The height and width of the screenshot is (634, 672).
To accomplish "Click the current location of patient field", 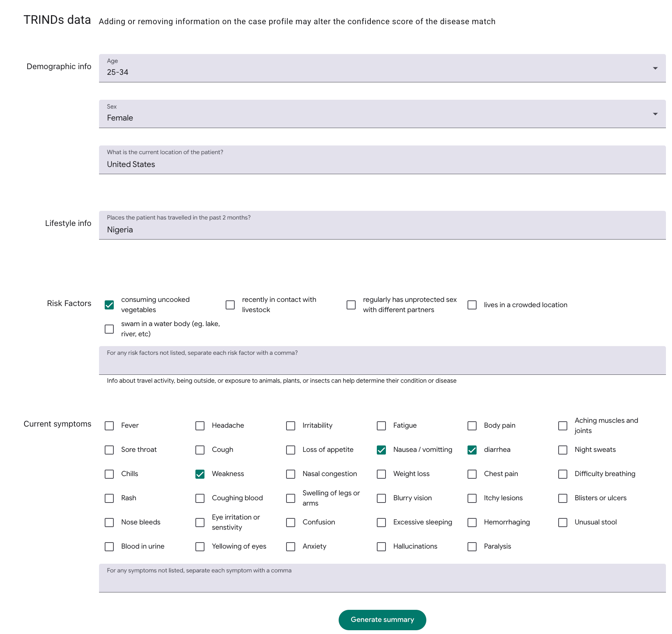I will point(382,164).
